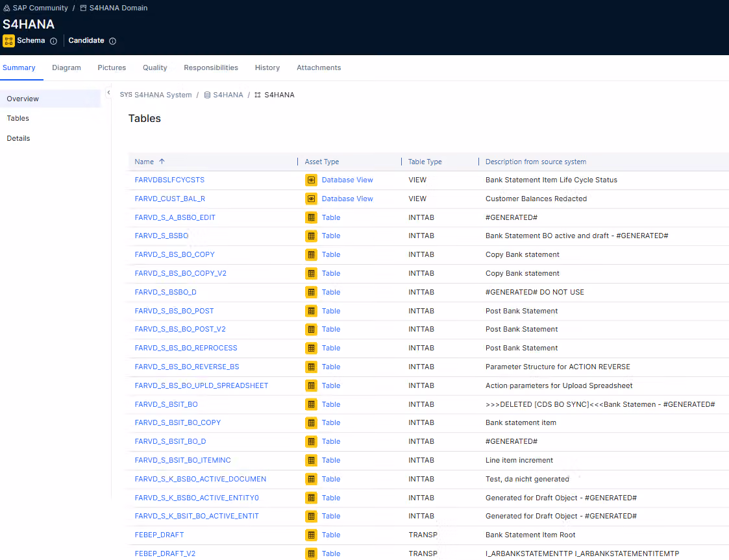The height and width of the screenshot is (560, 729).
Task: Open the Pictures tab
Action: [x=112, y=68]
